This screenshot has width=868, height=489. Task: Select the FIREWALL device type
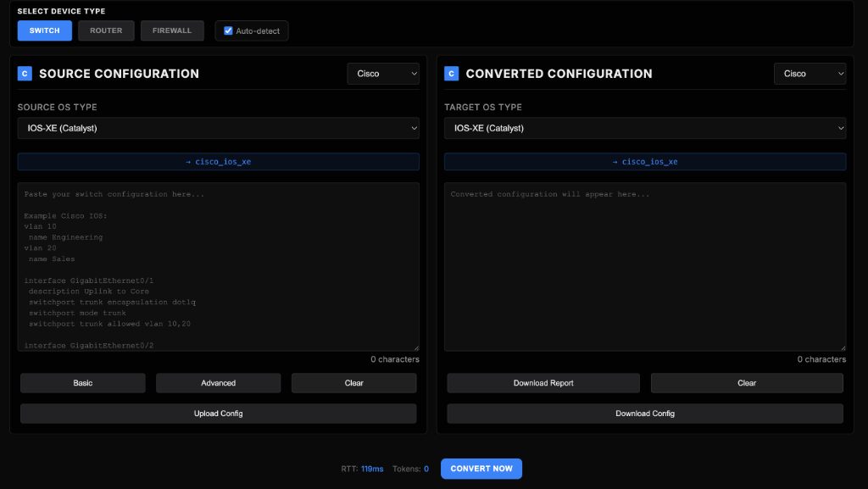point(172,30)
